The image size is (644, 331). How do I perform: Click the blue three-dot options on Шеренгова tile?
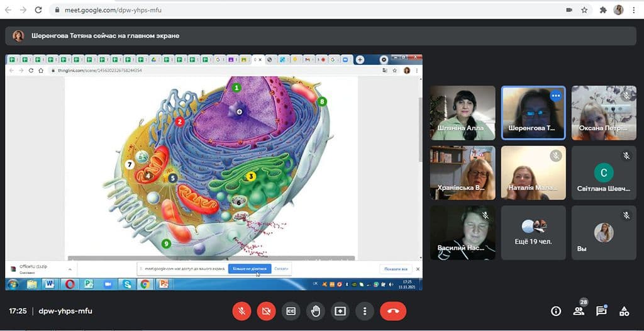(556, 96)
